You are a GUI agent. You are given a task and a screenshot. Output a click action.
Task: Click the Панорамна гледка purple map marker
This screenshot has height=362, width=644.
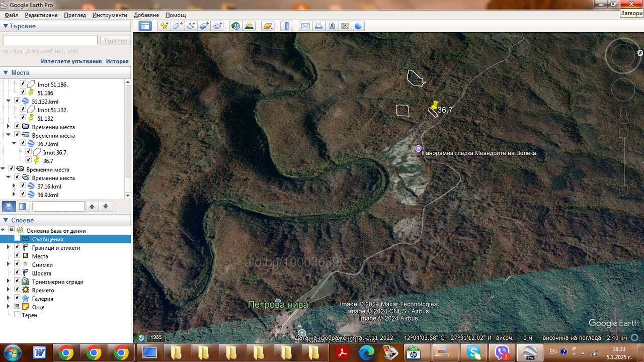click(x=418, y=148)
